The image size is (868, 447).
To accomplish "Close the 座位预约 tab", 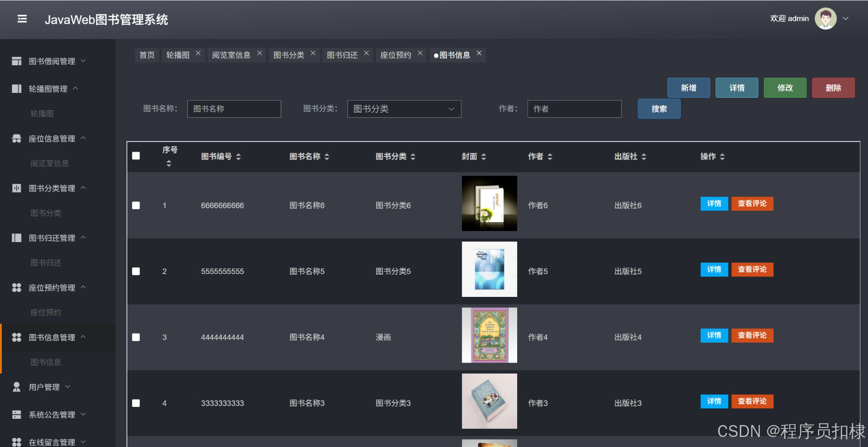I will 420,53.
